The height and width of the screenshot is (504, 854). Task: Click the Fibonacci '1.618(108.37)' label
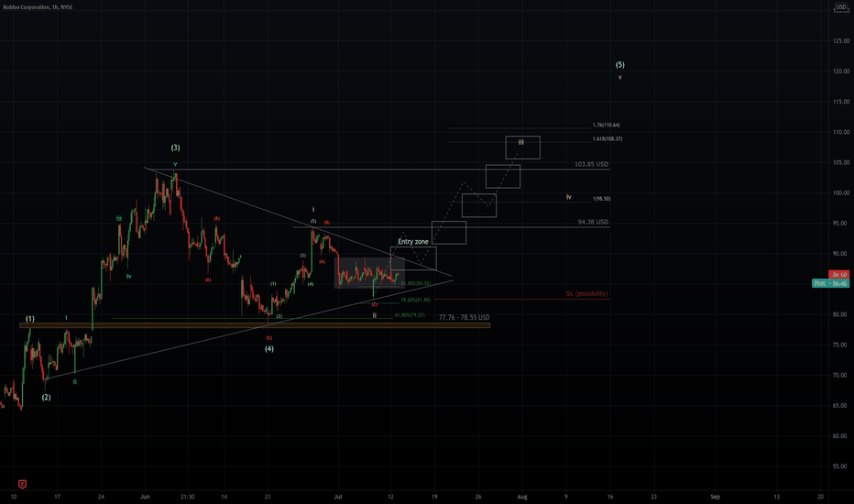pos(608,139)
